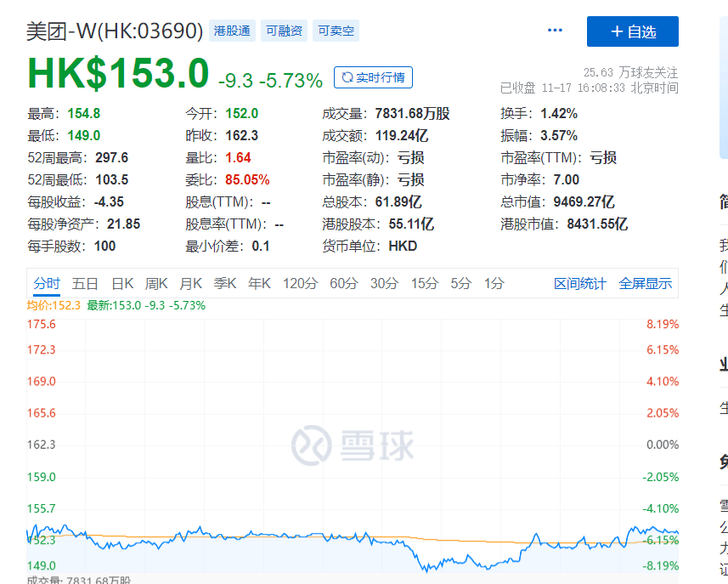This screenshot has height=584, width=728.
Task: Switch to the 5分 interval chart
Action: coord(460,284)
